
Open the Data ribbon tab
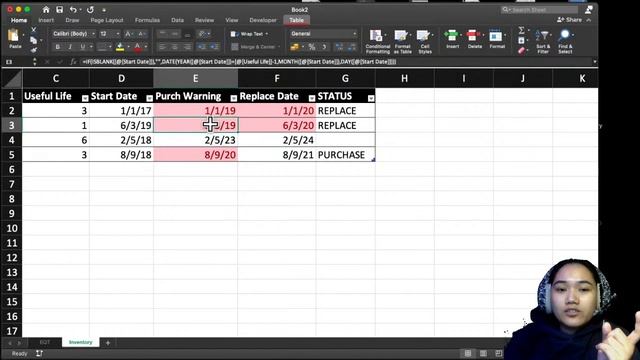coord(177,20)
